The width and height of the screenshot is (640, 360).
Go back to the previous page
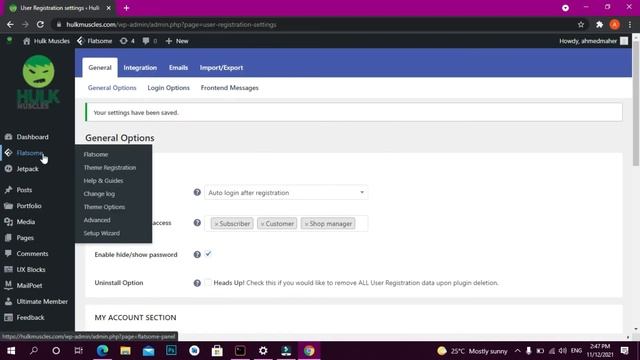click(10, 24)
